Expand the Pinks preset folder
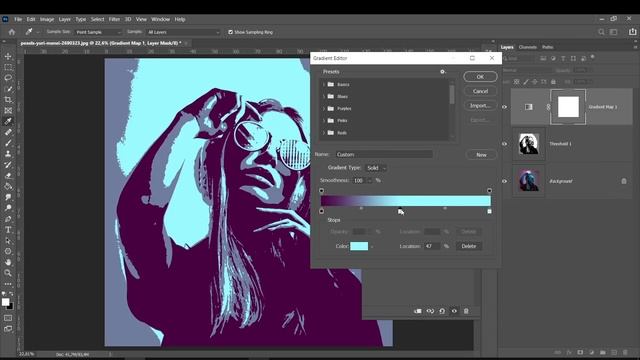Viewport: 640px width, 360px height. pyautogui.click(x=324, y=121)
